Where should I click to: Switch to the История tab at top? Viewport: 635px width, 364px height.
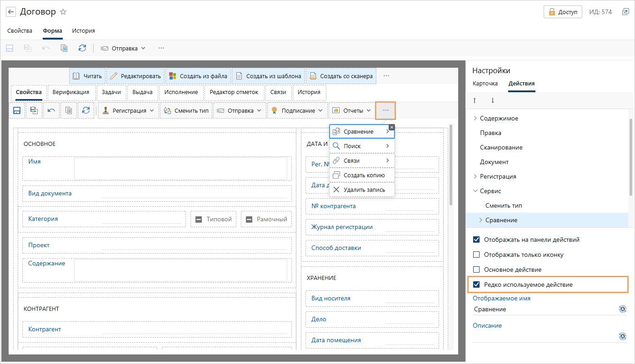[84, 31]
